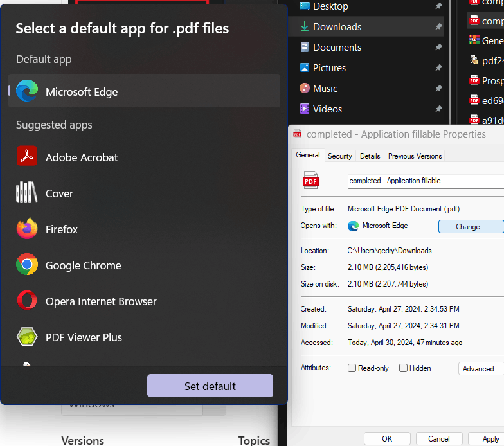Viewport: 504px width, 446px height.
Task: Select the Gene archive file icon
Action: 474,40
